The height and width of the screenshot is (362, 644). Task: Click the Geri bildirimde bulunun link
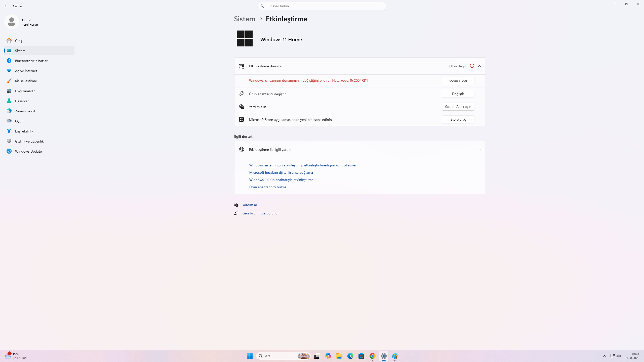[x=261, y=213]
